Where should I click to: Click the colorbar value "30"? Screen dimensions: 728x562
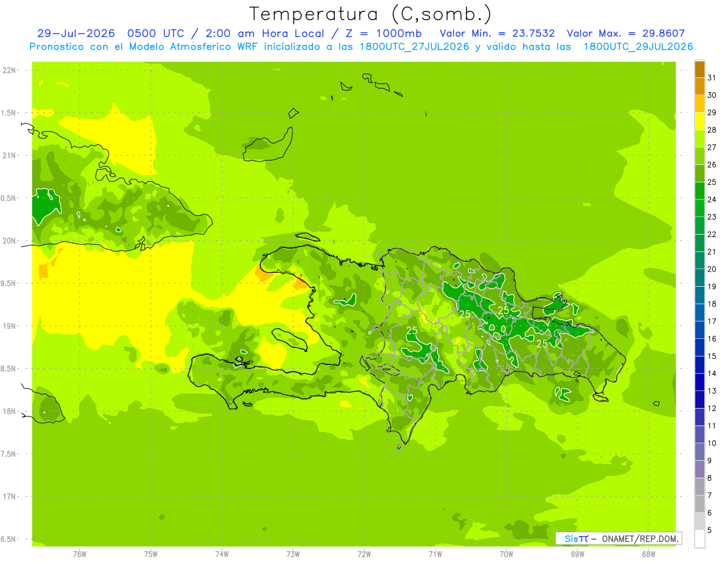coord(712,95)
